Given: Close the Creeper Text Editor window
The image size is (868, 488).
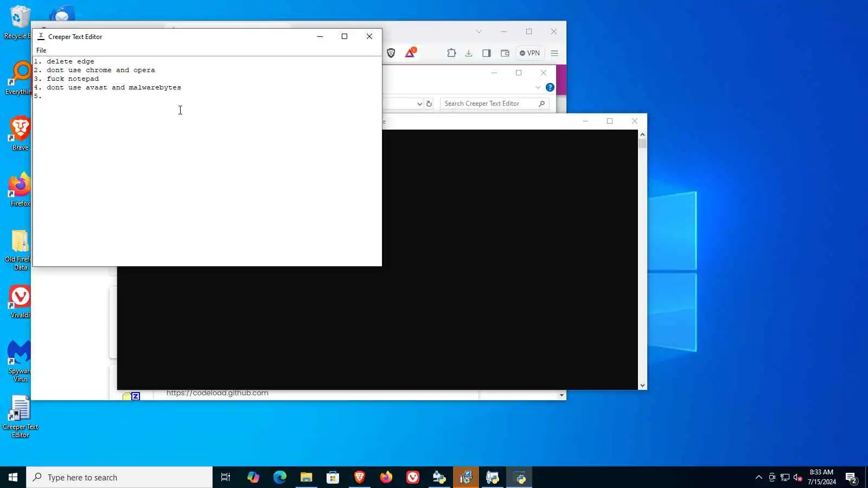Looking at the screenshot, I should 369,36.
